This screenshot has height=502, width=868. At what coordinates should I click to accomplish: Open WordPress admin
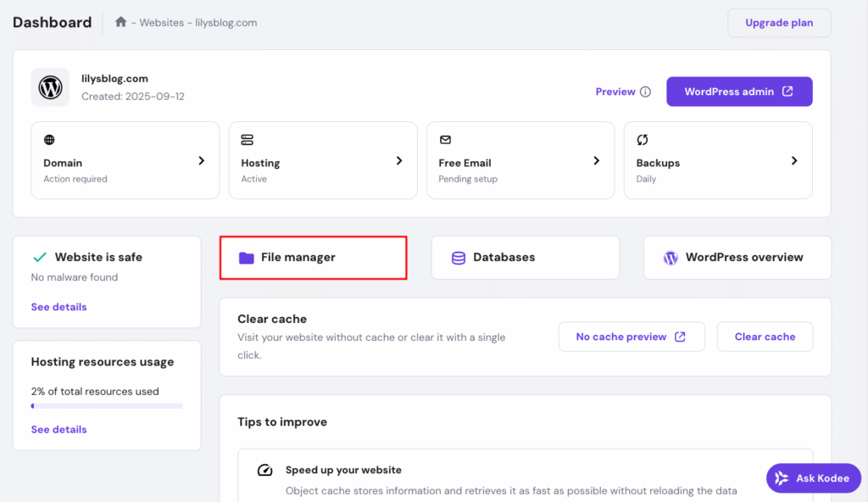739,91
